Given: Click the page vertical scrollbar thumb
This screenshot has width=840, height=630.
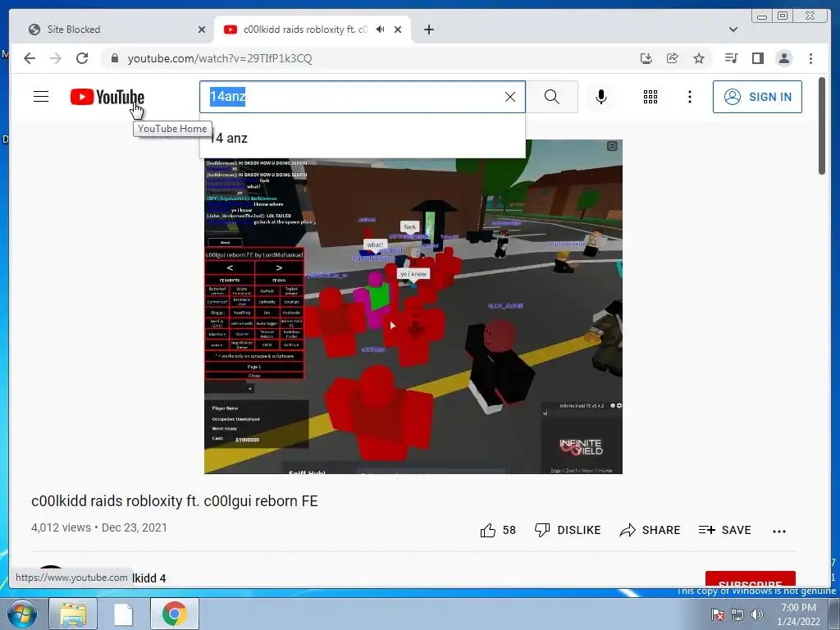Looking at the screenshot, I should click(822, 126).
